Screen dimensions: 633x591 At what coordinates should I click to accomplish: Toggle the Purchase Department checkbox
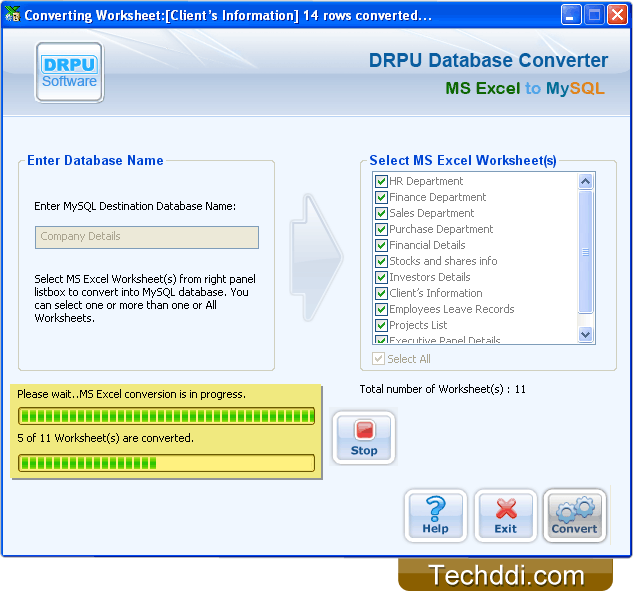(x=381, y=229)
